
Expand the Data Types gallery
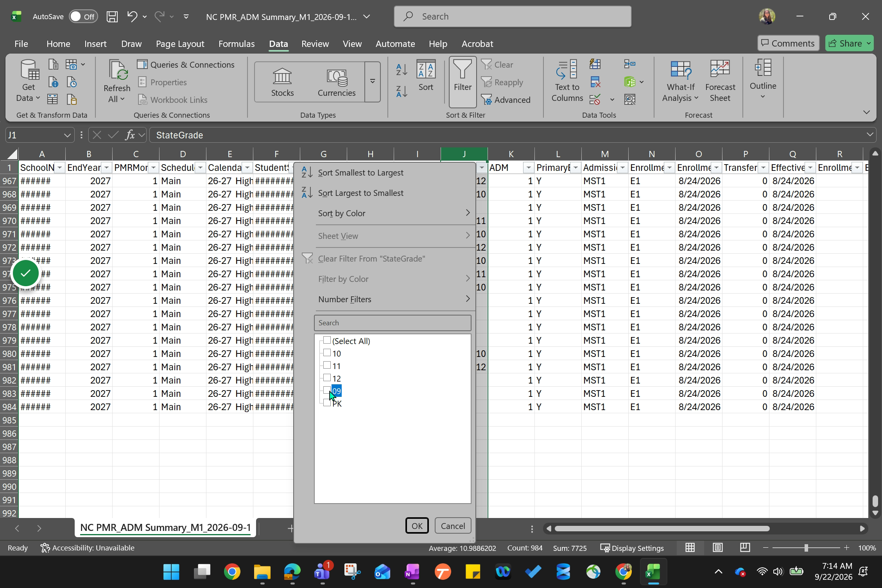[x=373, y=81]
